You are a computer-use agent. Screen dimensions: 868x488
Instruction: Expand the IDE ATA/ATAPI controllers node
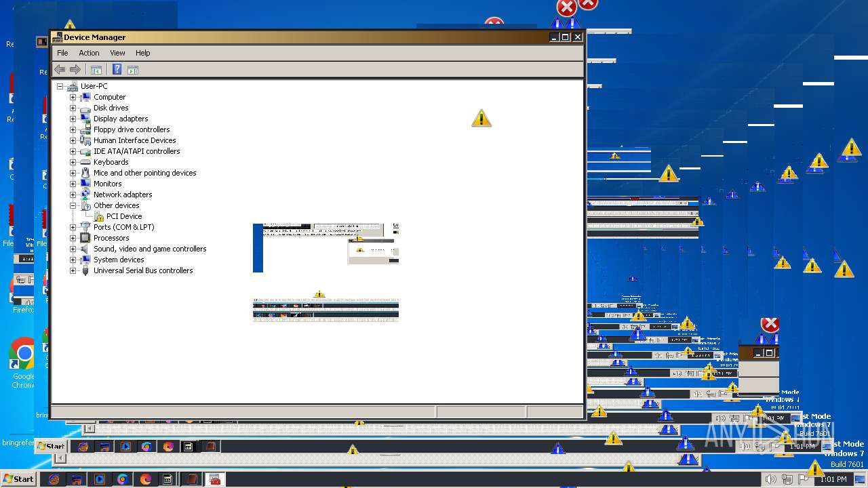pos(73,151)
